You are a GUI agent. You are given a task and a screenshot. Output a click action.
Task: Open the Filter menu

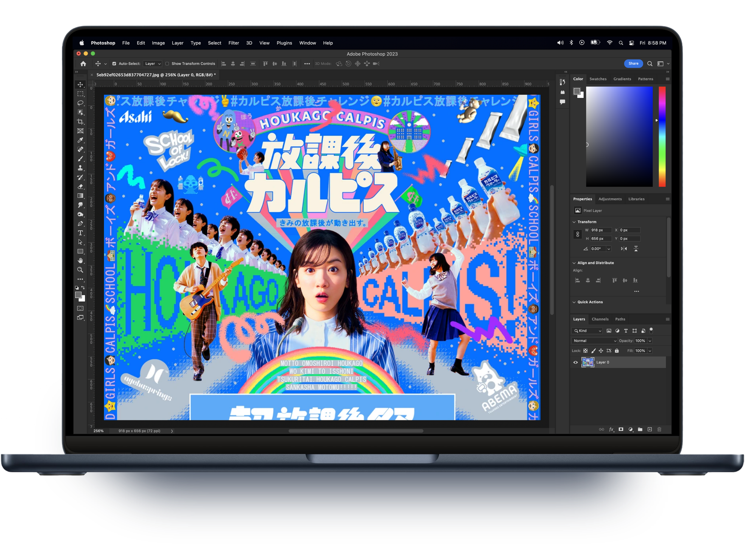pos(233,43)
